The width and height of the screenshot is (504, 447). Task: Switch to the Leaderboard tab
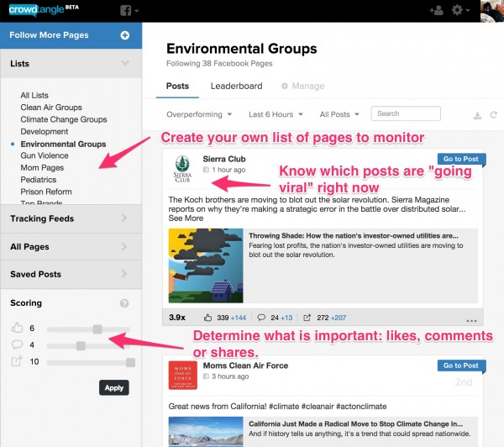(x=237, y=87)
